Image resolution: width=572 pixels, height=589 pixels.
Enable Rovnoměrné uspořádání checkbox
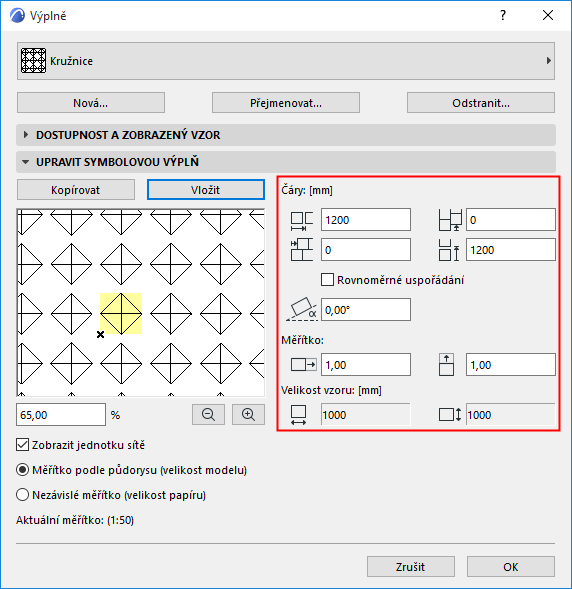pyautogui.click(x=328, y=280)
